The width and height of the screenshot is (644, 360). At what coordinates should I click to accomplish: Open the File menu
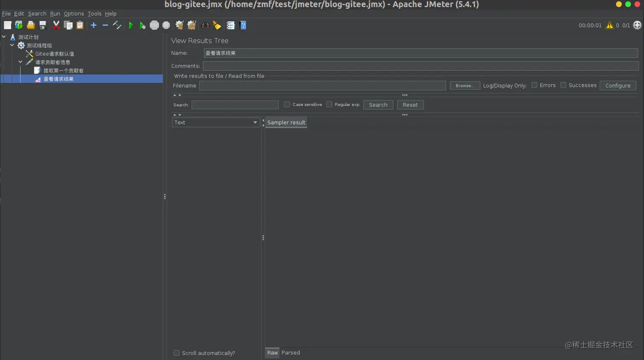click(6, 14)
